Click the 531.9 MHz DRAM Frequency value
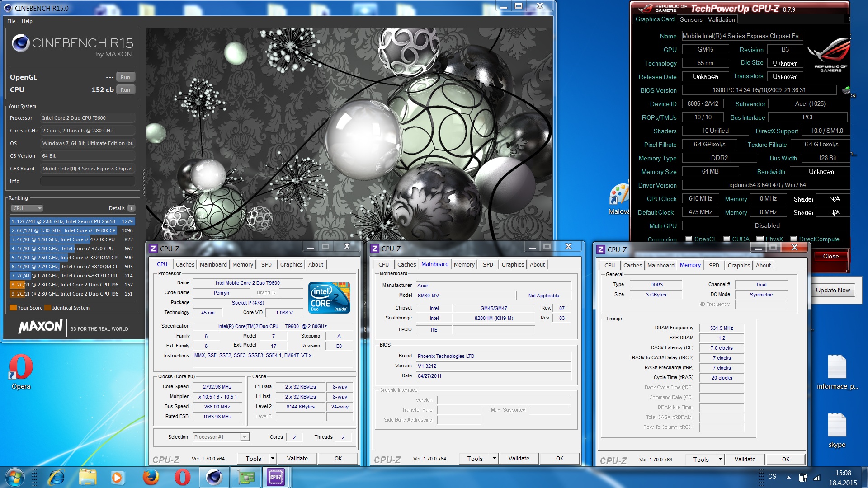The image size is (868, 488). click(722, 328)
